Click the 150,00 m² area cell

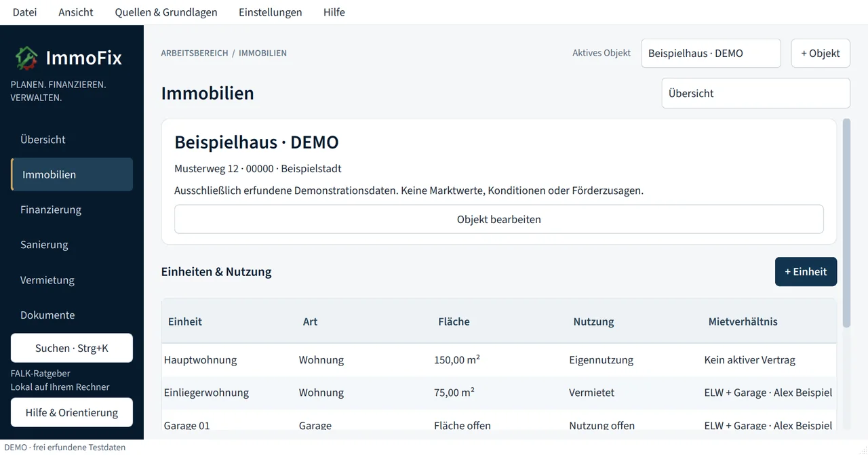click(x=457, y=360)
